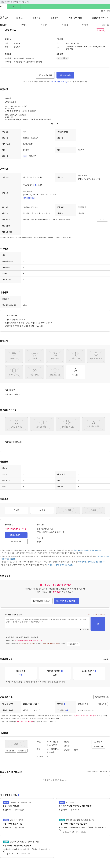Switch to the 전형방법 tab

click(85, 25)
